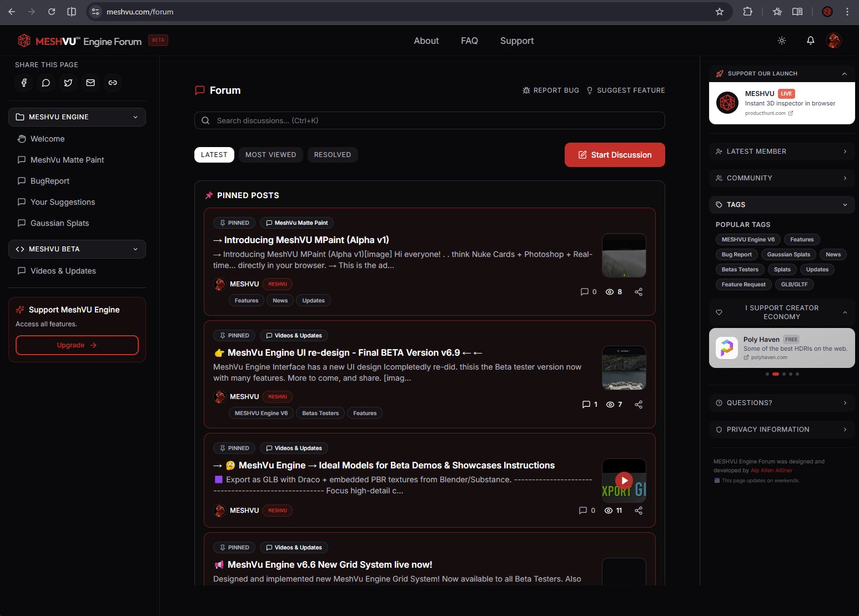
Task: Open Videos & Updates sidebar item
Action: (77, 271)
